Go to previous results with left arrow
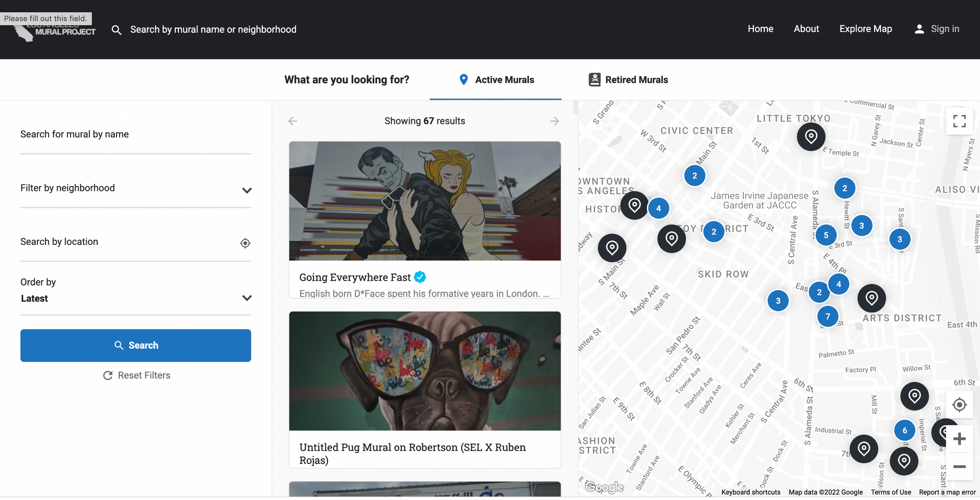The height and width of the screenshot is (500, 980). pos(293,121)
